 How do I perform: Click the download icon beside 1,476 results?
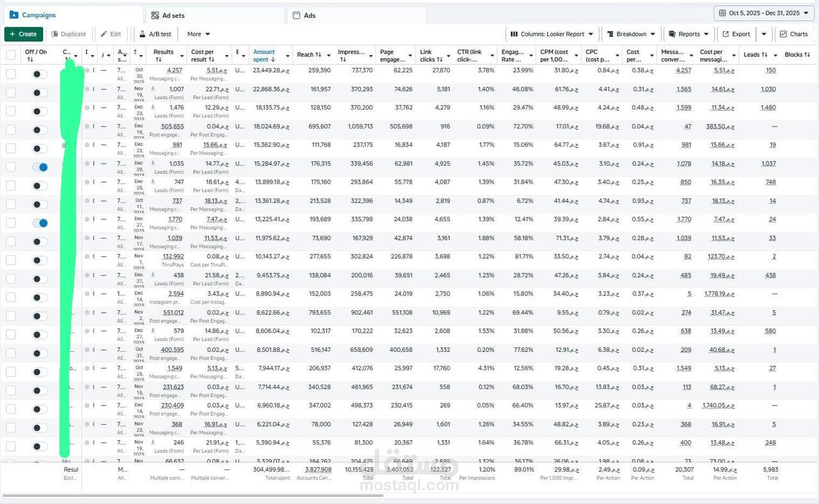pos(153,107)
